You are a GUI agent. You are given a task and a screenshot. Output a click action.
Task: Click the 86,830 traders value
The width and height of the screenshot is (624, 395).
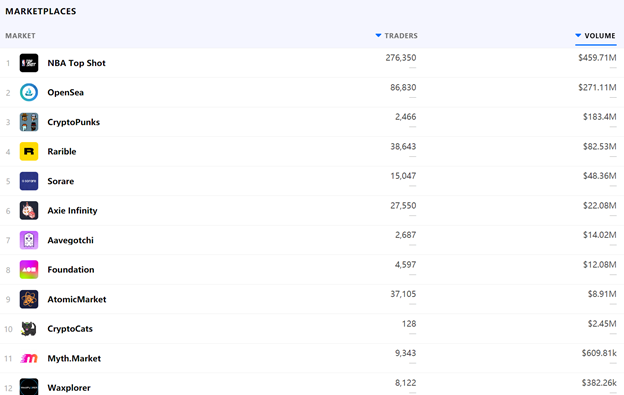403,87
